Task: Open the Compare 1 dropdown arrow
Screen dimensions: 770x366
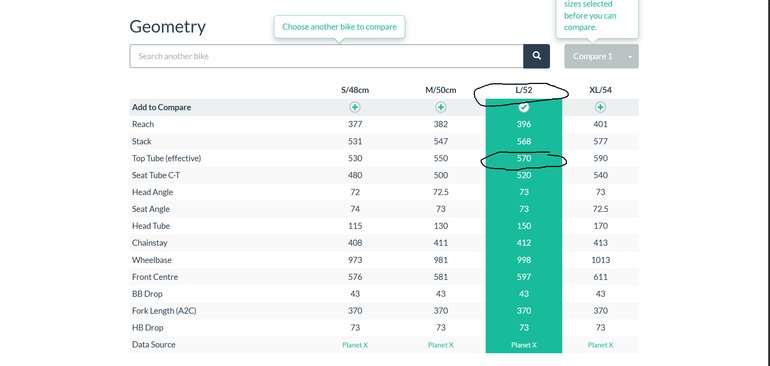Action: (x=630, y=56)
